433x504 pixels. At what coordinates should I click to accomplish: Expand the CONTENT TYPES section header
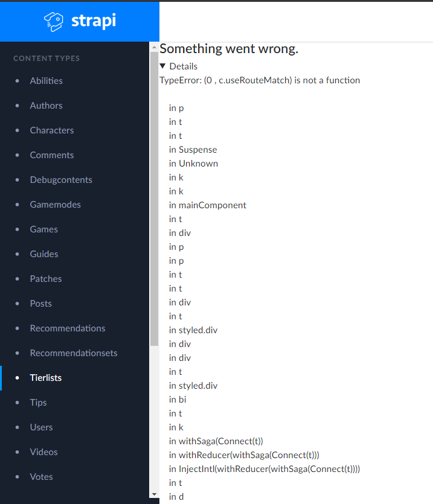[46, 58]
